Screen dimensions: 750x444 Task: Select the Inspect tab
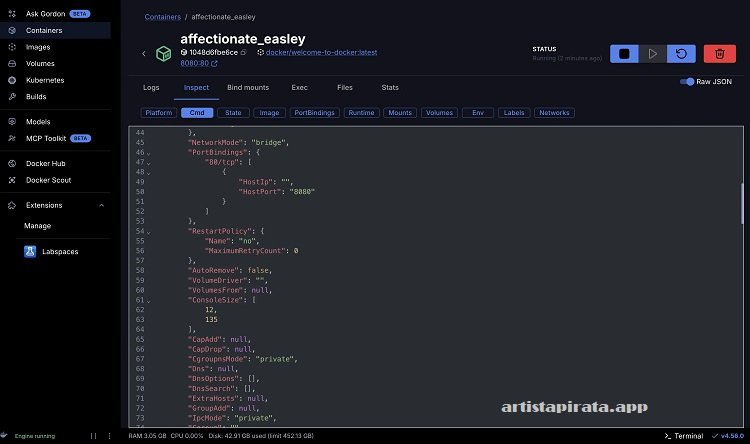point(196,88)
